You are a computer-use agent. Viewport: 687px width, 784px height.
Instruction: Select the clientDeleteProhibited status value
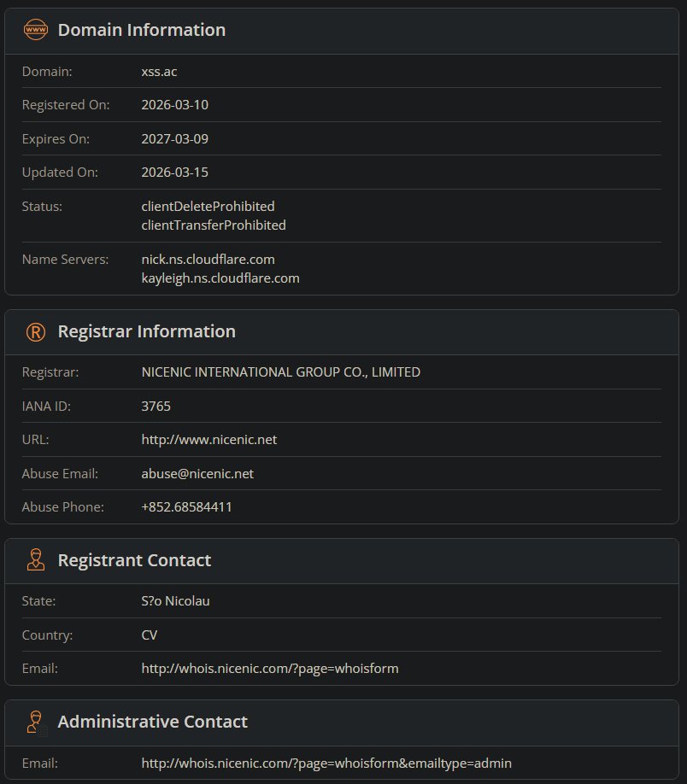click(x=208, y=206)
